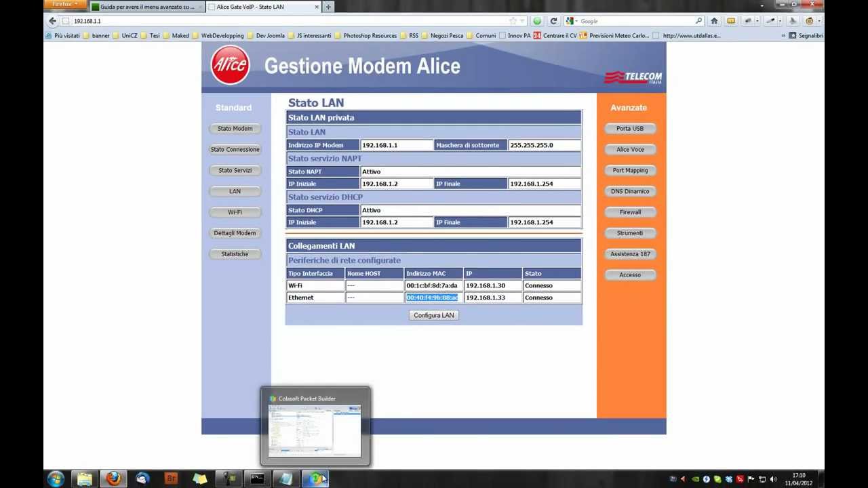Image resolution: width=868 pixels, height=488 pixels.
Task: Open Thunderbird from the taskbar
Action: [142, 479]
